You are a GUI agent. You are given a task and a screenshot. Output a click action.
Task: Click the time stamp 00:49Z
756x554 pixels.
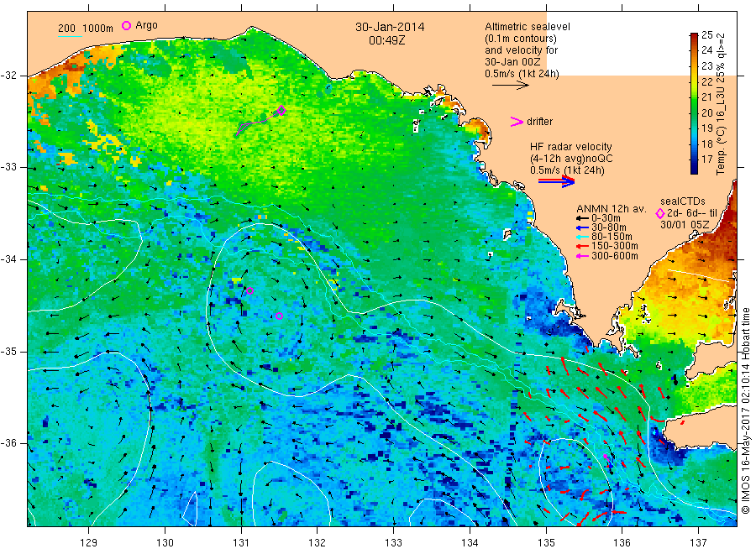click(x=386, y=41)
